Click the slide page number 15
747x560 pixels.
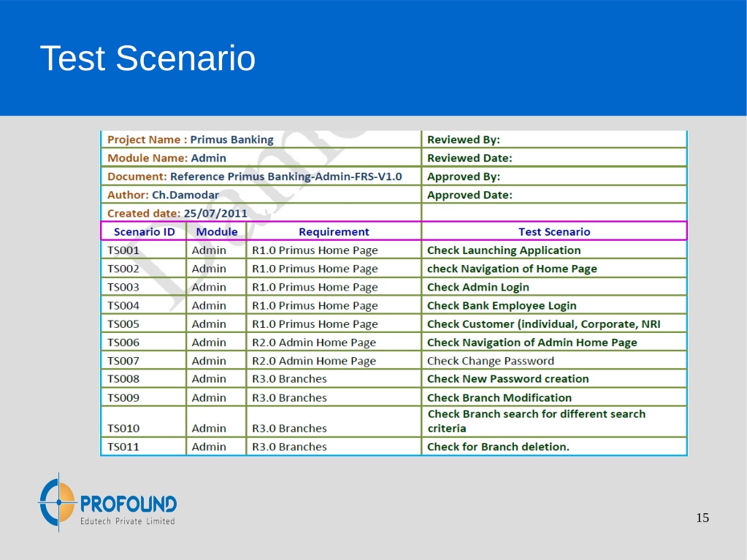tap(702, 518)
